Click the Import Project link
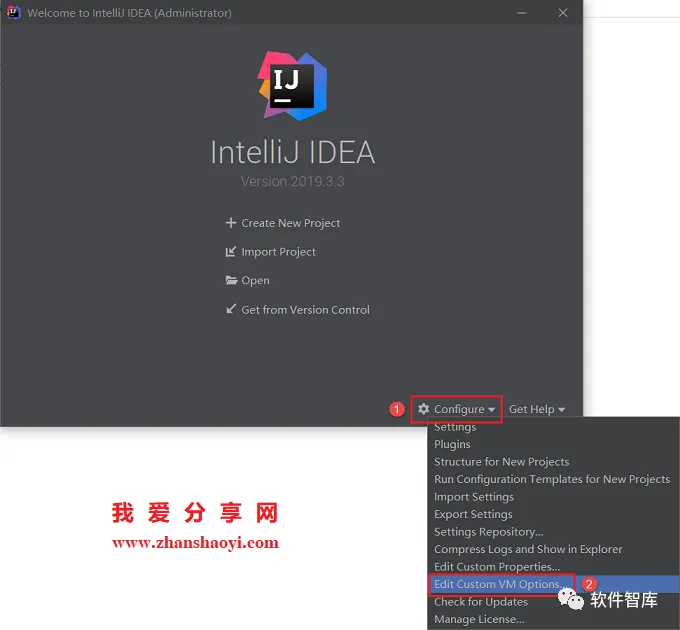Screen dimensions: 680x630 tap(278, 252)
